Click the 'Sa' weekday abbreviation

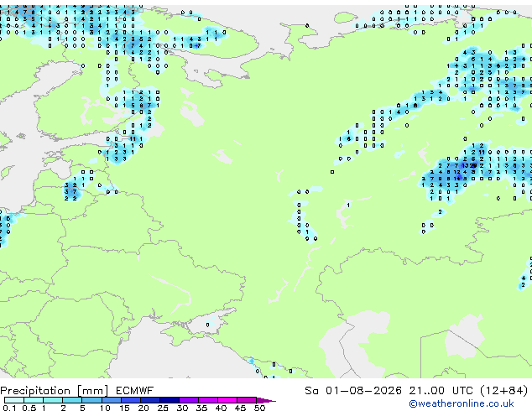coord(311,391)
